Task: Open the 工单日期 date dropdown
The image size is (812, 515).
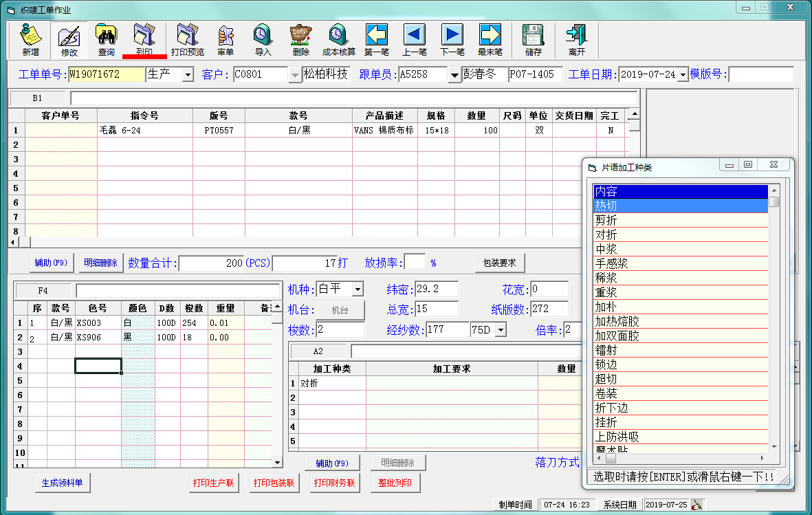Action: [683, 75]
